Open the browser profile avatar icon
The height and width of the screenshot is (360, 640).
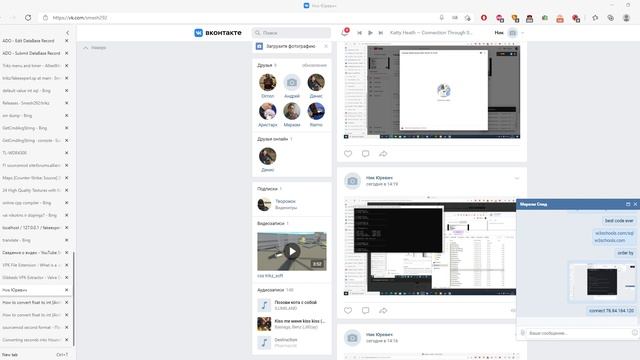626,18
